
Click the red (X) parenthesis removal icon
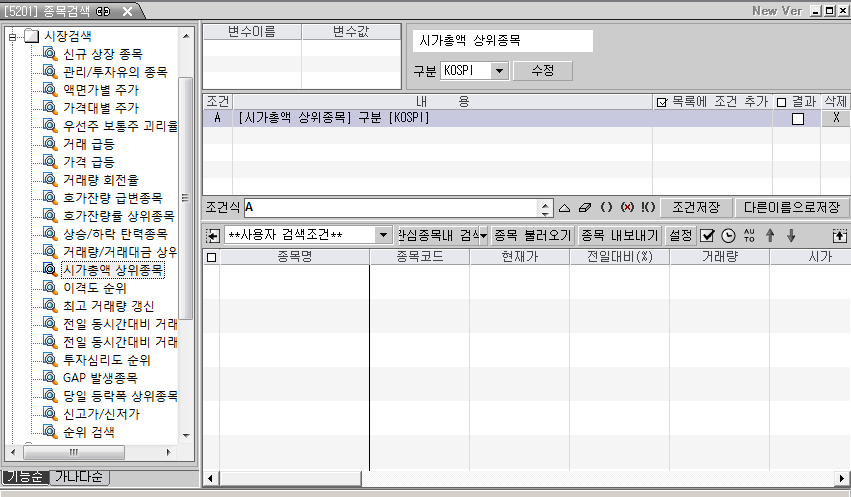tap(627, 208)
